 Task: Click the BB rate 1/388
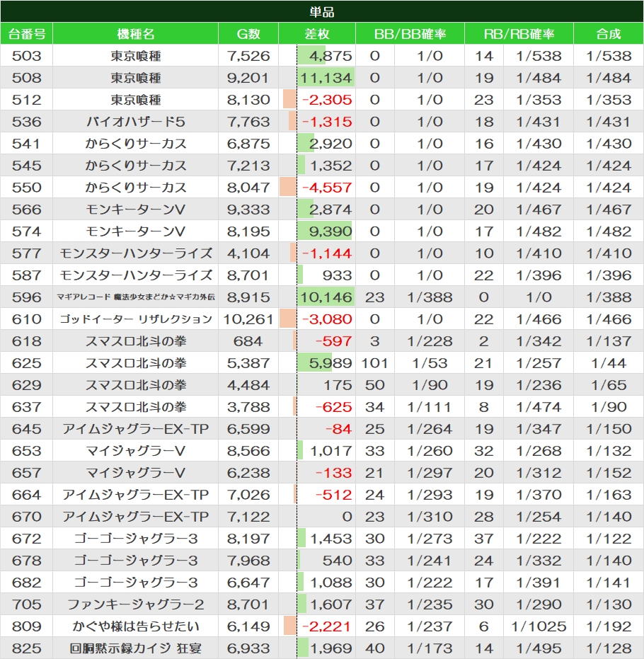coord(430,297)
